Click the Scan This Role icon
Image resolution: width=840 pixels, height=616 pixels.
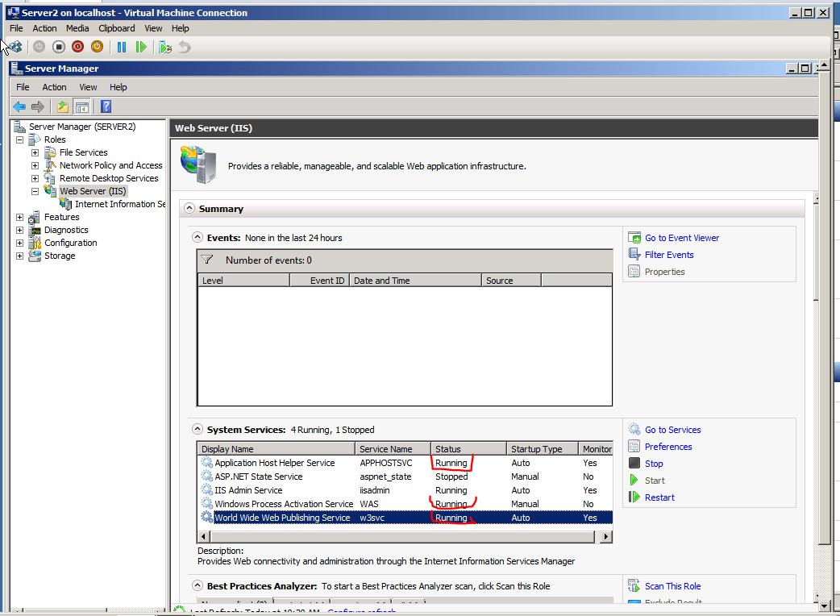coord(634,585)
